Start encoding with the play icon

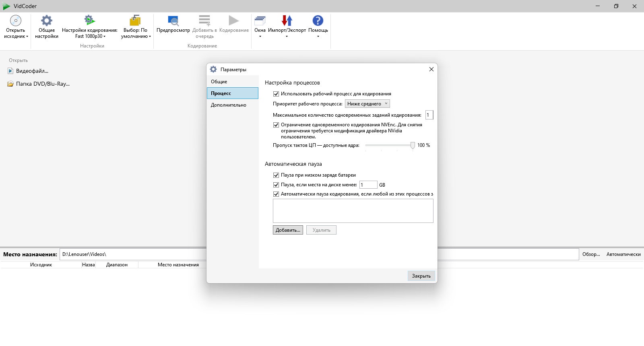coord(234,21)
